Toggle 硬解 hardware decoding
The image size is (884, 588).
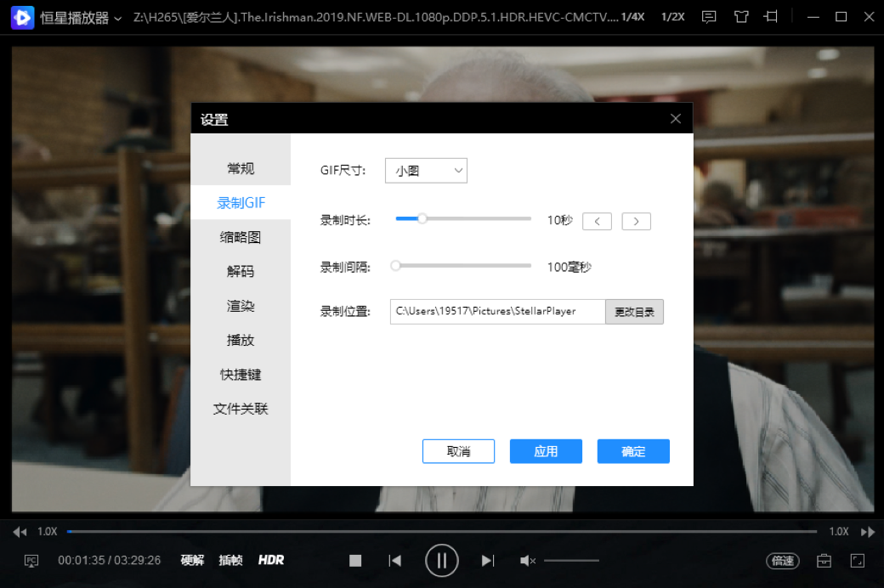(191, 560)
